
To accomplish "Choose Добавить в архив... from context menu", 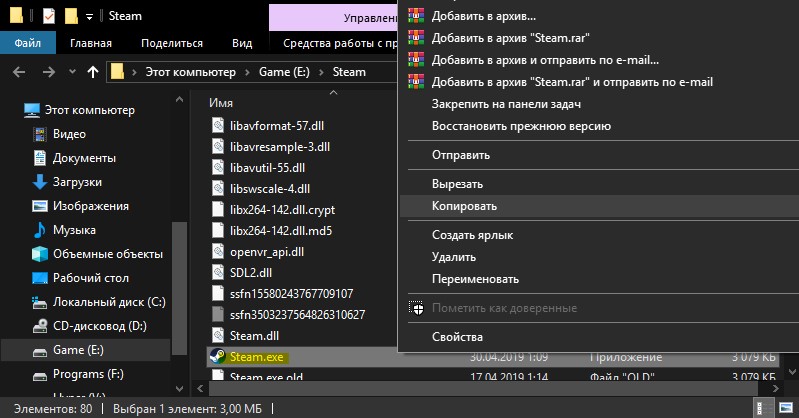I will point(484,16).
